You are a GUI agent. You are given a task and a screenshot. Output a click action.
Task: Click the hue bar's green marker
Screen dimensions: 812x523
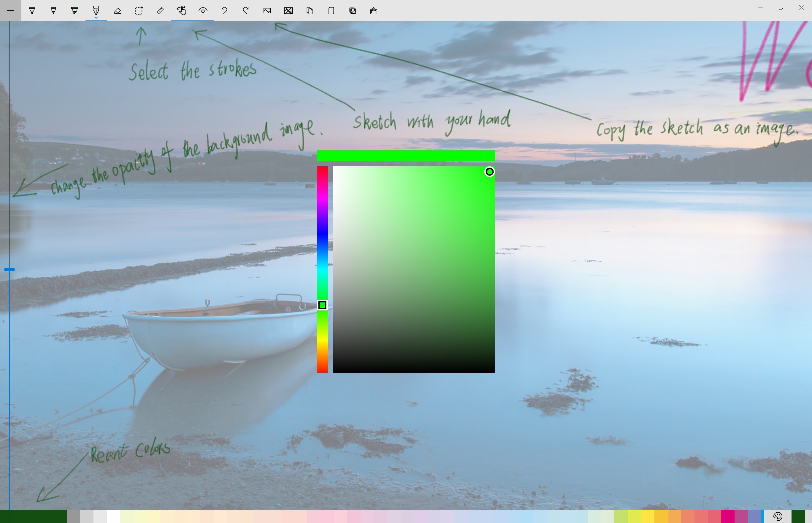[322, 305]
